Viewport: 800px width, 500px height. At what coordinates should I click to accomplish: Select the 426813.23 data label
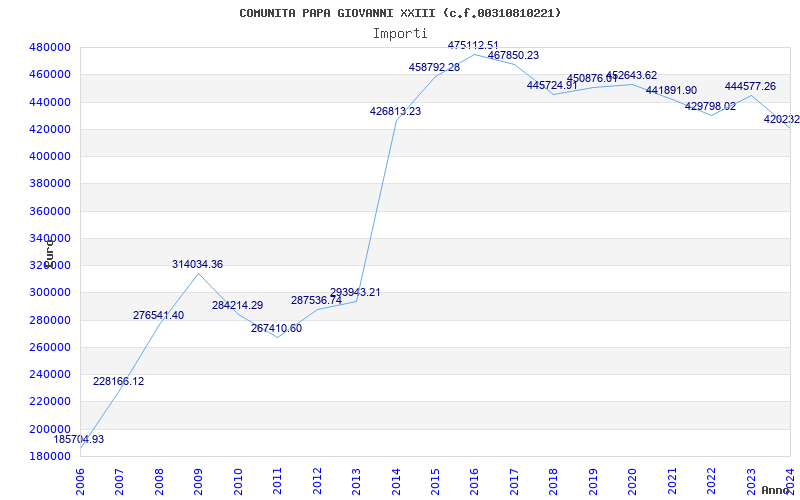tap(395, 111)
